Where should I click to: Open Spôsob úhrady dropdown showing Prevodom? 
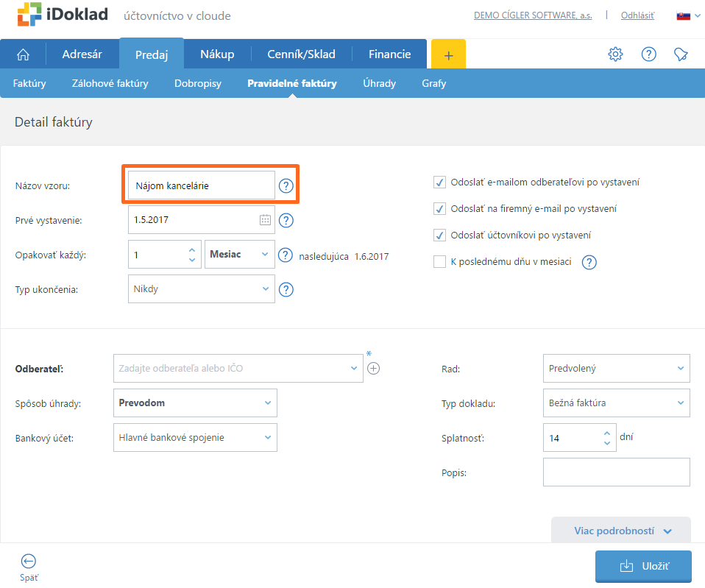pos(195,403)
